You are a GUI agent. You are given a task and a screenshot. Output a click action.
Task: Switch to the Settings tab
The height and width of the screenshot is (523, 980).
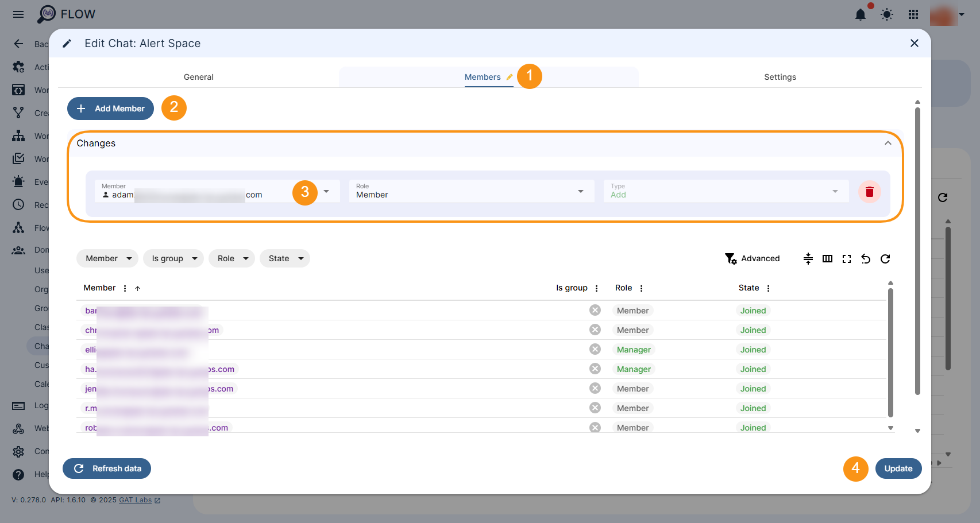coord(780,77)
